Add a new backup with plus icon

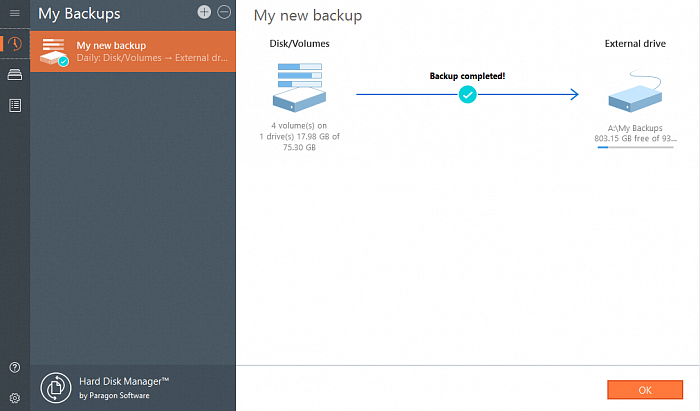(x=204, y=12)
